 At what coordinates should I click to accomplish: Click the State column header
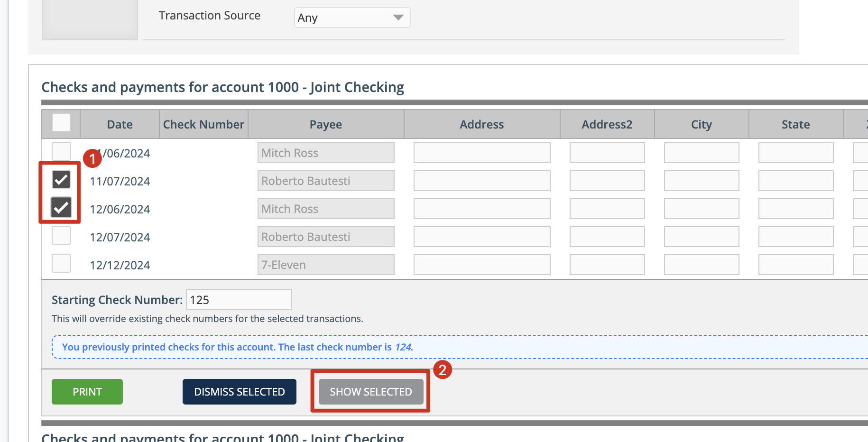(796, 124)
